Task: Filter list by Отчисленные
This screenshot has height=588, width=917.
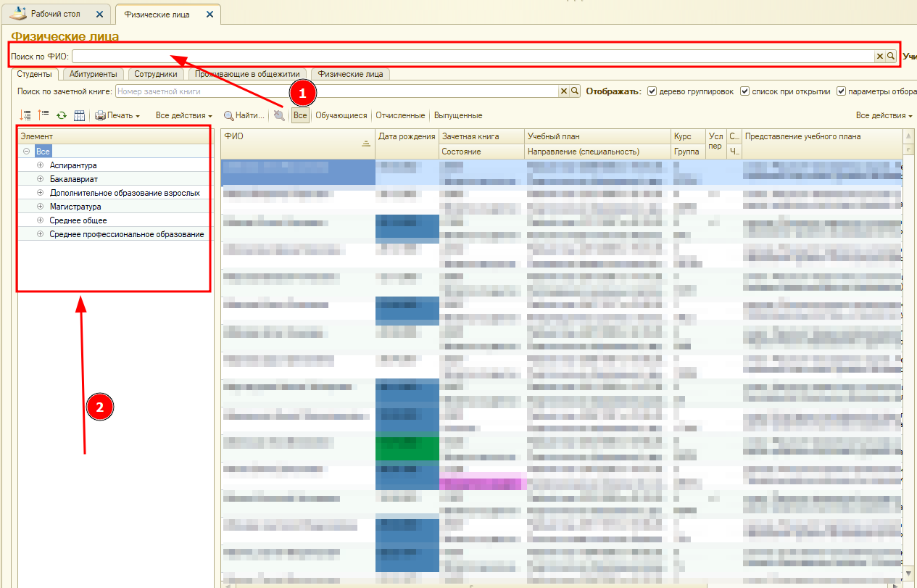Action: point(400,115)
